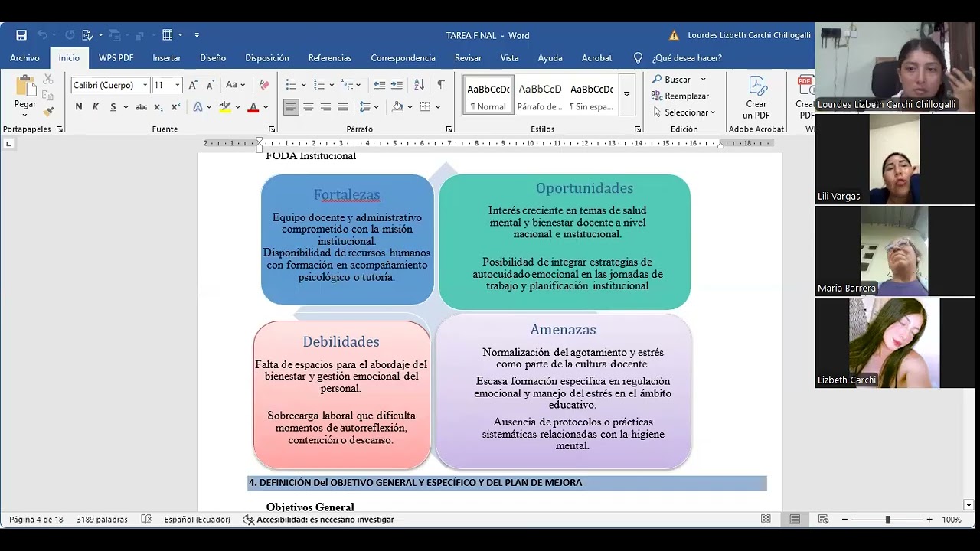
Task: Clear all formatting with the eraser icon
Action: 264,85
